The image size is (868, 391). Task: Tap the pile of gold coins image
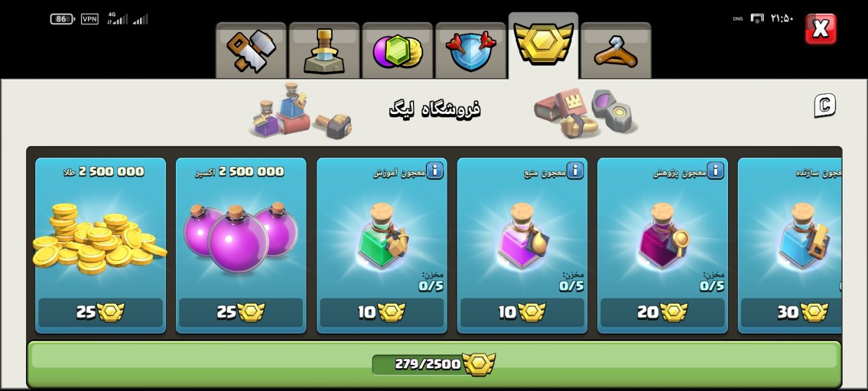click(x=99, y=238)
